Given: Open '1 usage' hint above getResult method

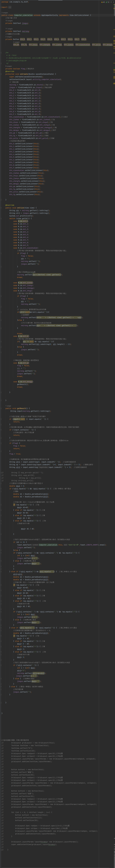Looking at the screenshot, I should coord(8,406).
